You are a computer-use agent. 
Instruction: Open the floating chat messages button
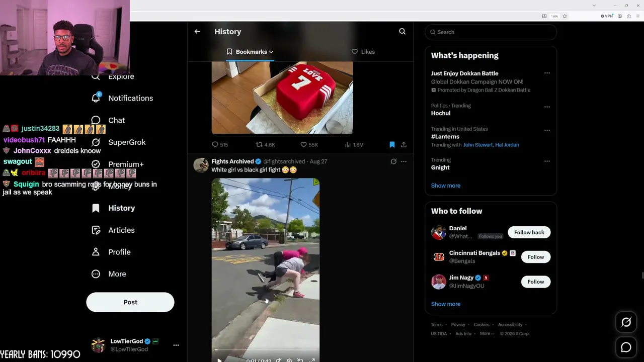(x=626, y=347)
